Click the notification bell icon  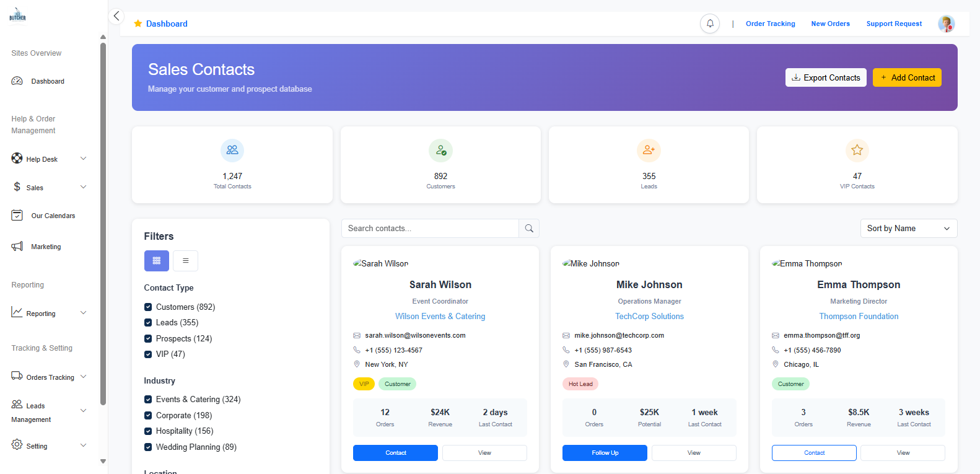710,24
